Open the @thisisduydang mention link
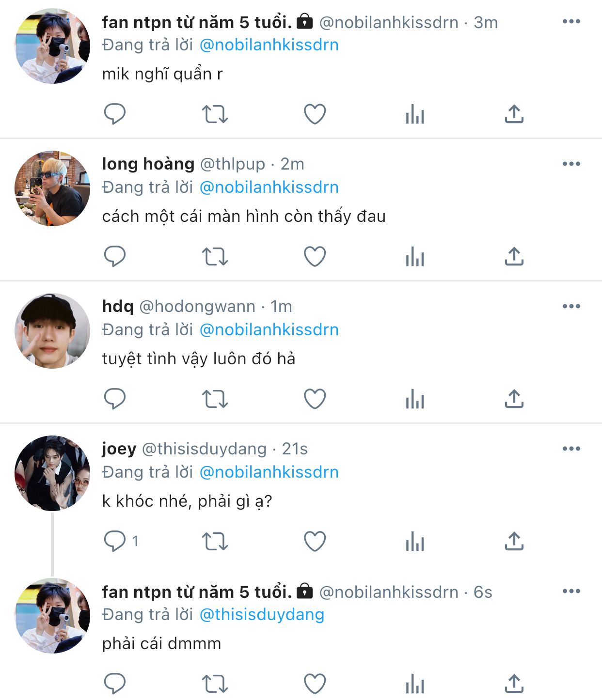 (x=262, y=614)
